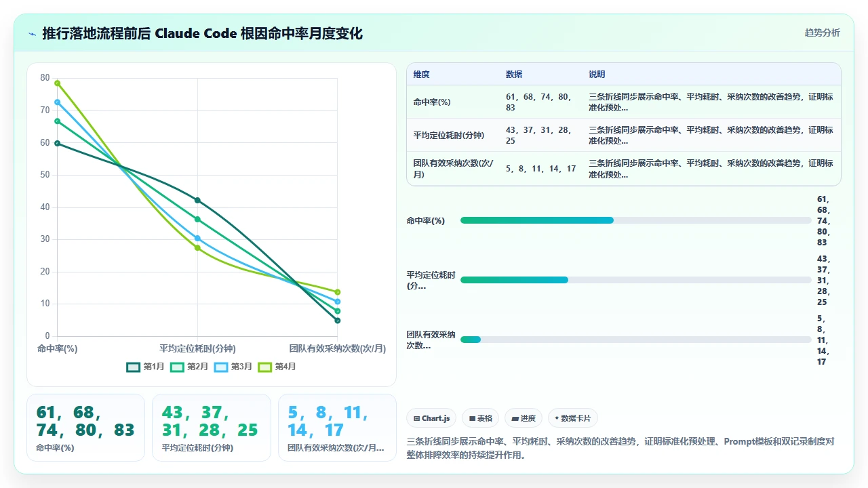The height and width of the screenshot is (488, 868).
Task: Select the 数据 column header
Action: coord(514,75)
